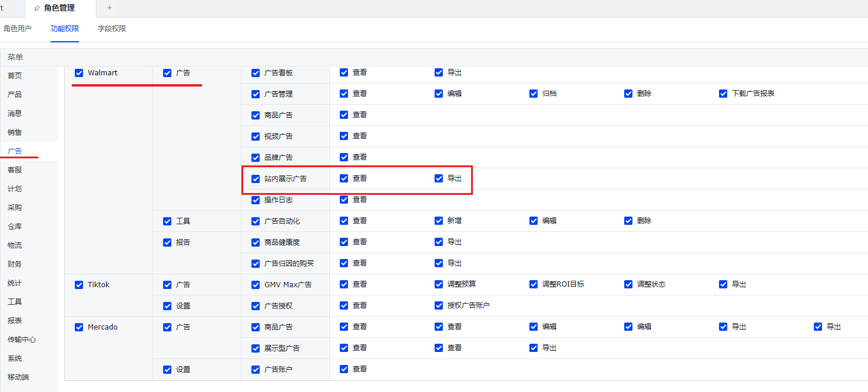Screen dimensions: 868x392
Task: Switch to the 角色用户 tab
Action: (x=18, y=29)
